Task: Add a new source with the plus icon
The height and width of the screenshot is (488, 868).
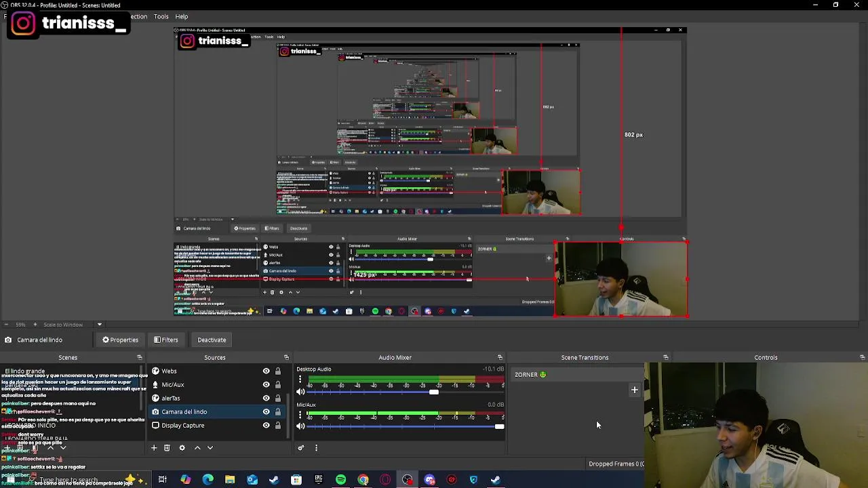Action: 154,447
